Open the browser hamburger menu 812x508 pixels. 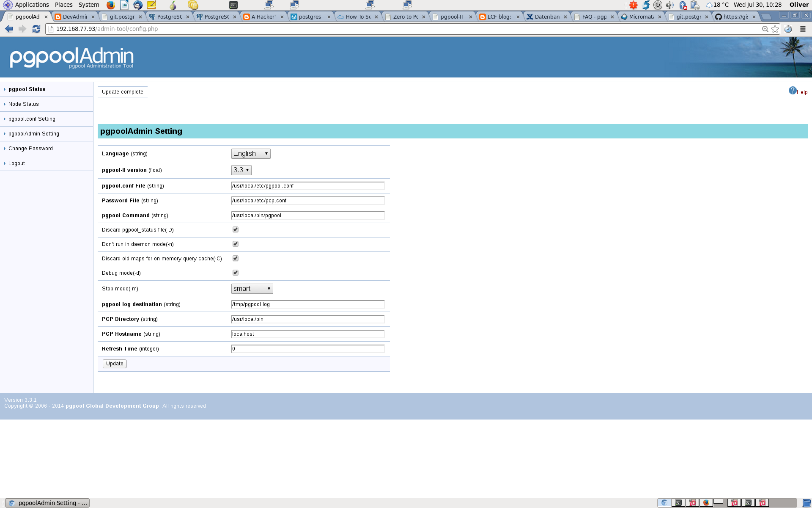tap(803, 29)
